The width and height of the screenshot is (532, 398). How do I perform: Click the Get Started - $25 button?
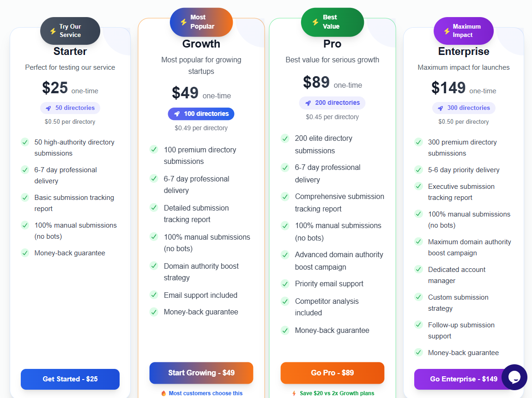point(70,379)
